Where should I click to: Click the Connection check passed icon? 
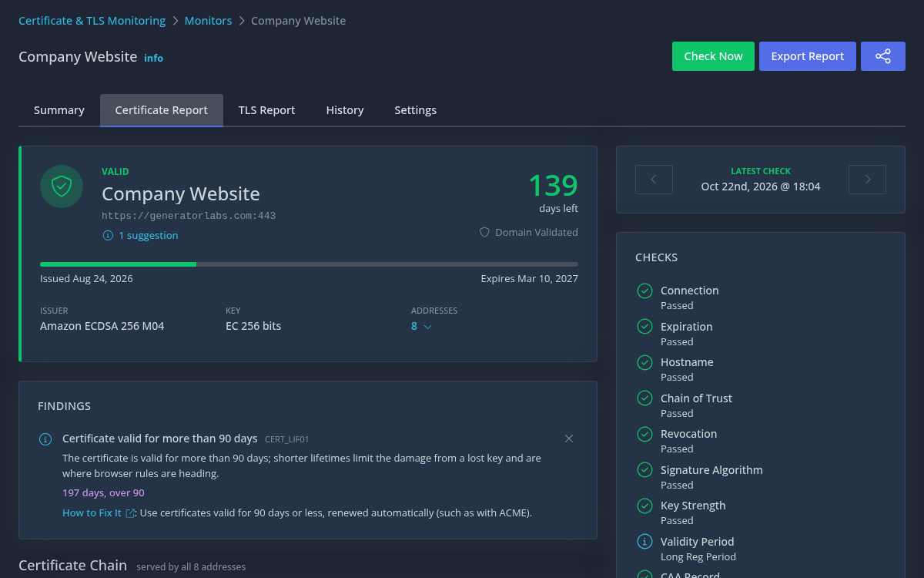[645, 291]
